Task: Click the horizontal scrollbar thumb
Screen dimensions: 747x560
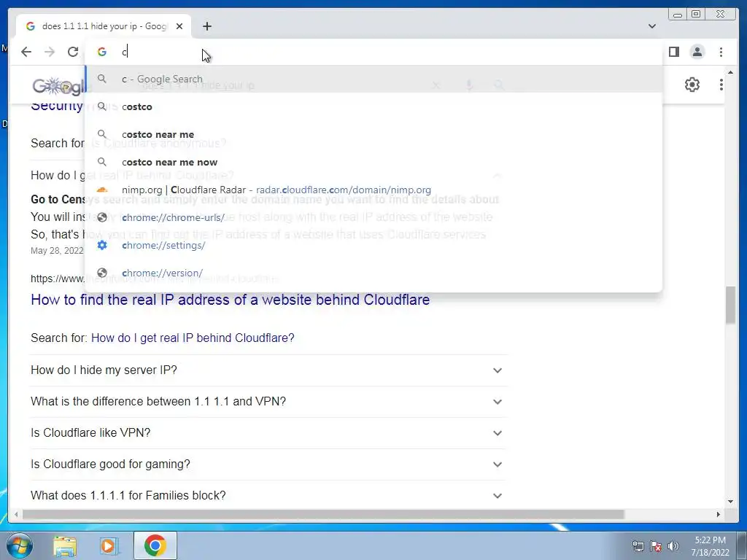Action: [323, 514]
